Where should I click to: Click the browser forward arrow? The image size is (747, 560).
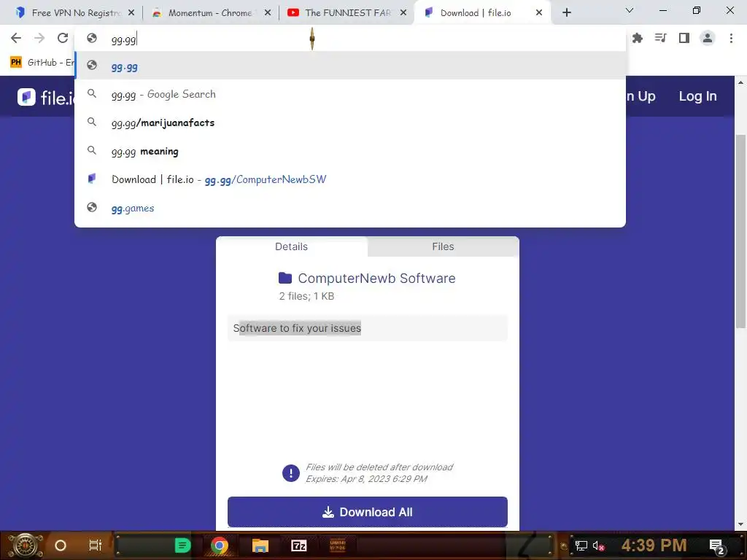(39, 38)
